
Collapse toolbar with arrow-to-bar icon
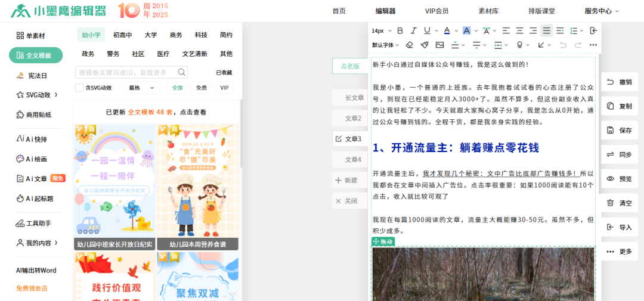coord(593,30)
